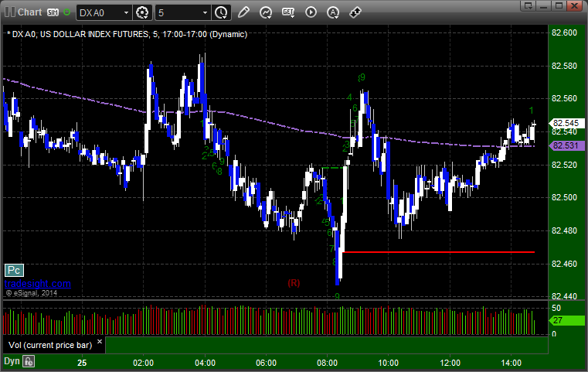Toggle the green connection status circle

(x=67, y=12)
